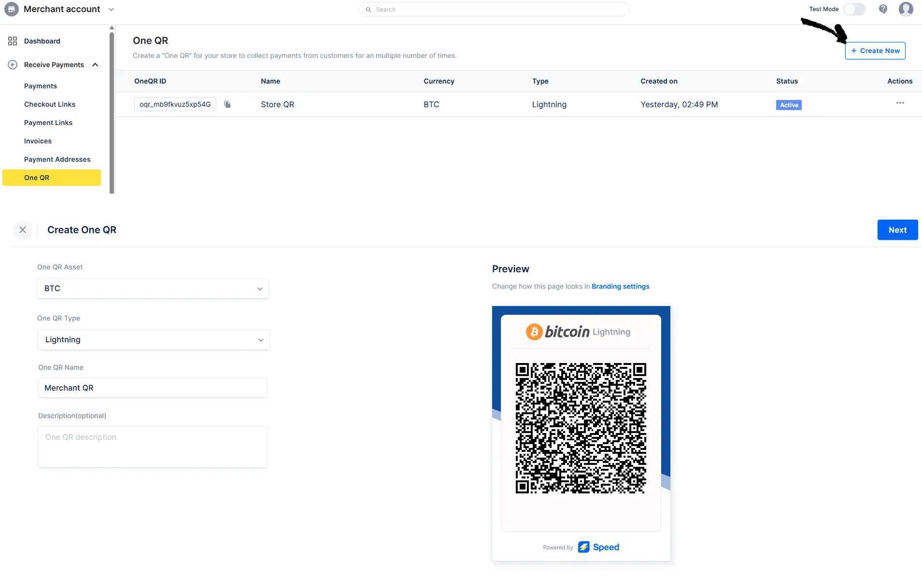922x588 pixels.
Task: Close the Create One QR panel
Action: [23, 230]
